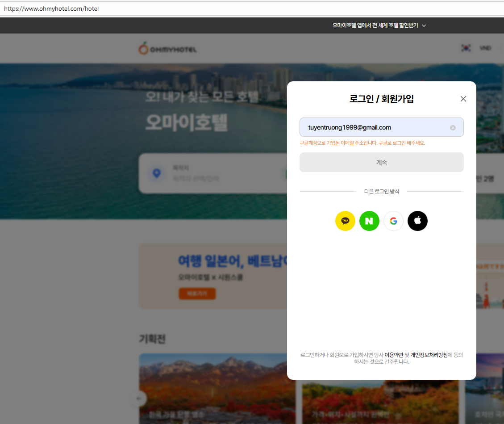
Task: Expand the app discount banner chevron
Action: click(424, 26)
